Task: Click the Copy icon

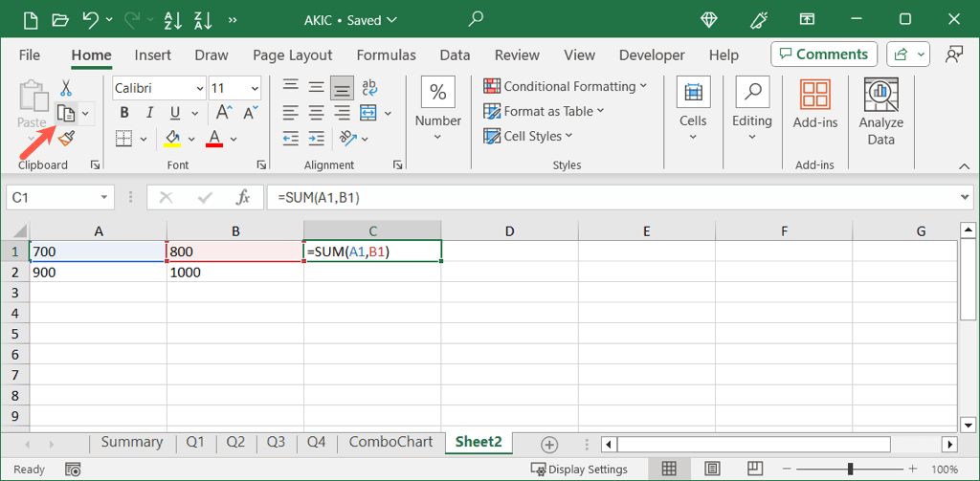Action: (66, 114)
